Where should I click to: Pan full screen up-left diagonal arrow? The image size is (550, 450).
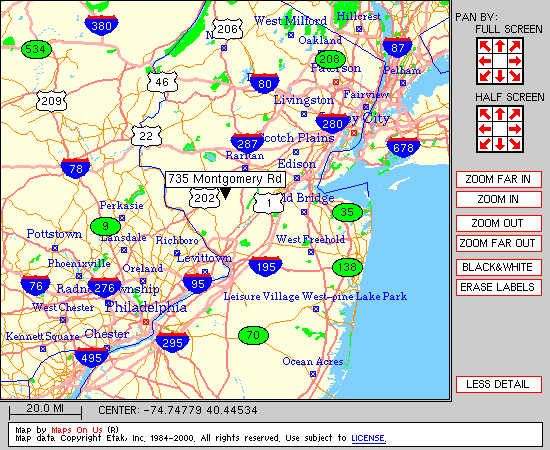(x=485, y=46)
